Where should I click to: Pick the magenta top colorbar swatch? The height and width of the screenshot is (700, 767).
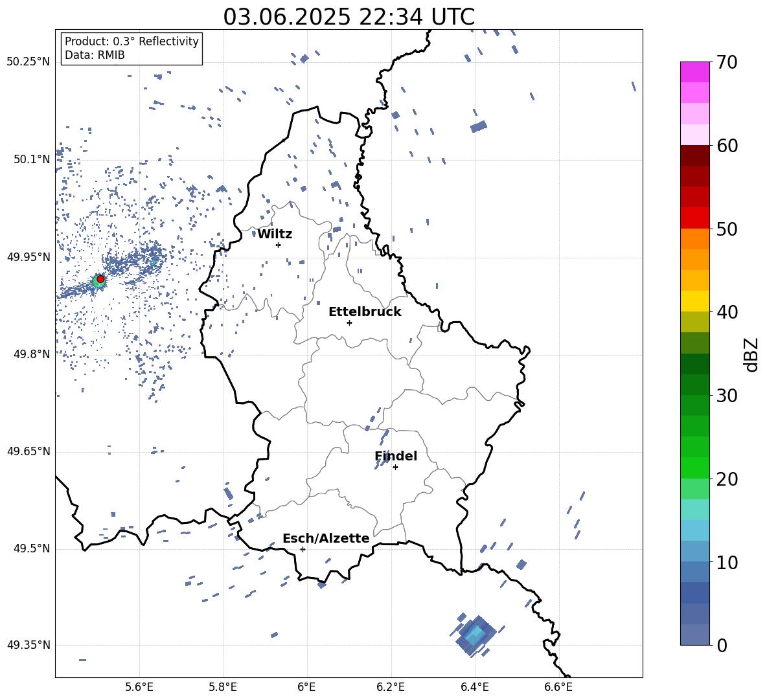pyautogui.click(x=694, y=72)
